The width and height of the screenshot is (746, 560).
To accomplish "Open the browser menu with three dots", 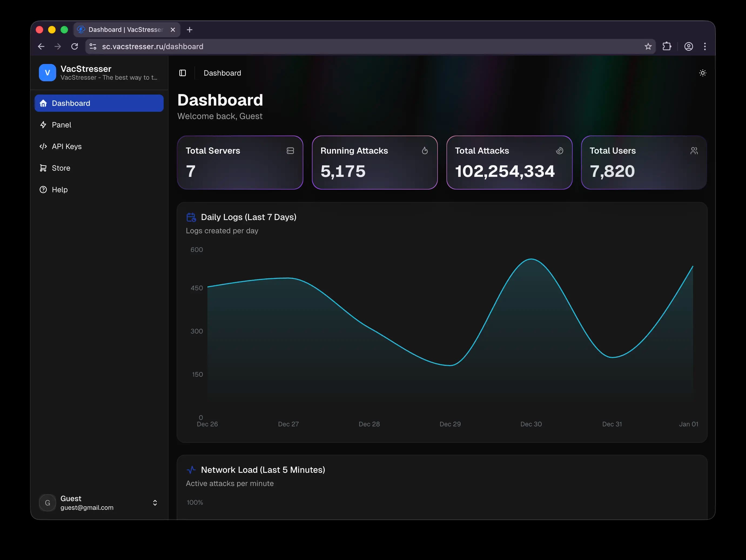I will point(705,46).
